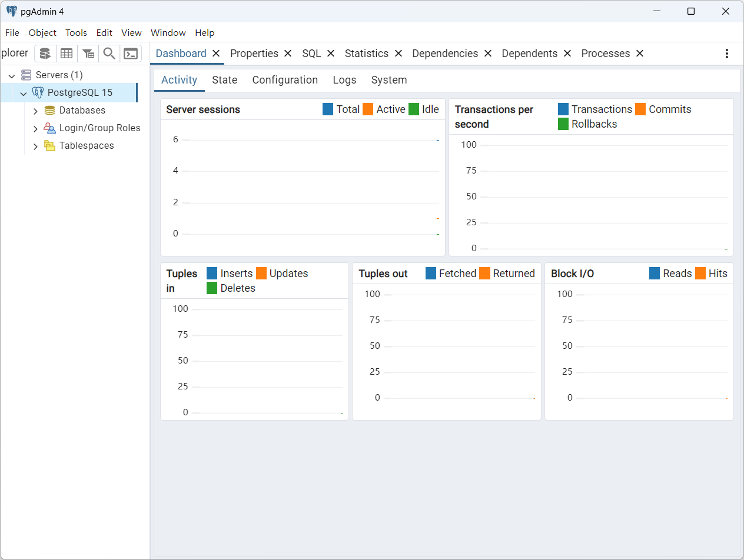Screen dimensions: 744x560
Task: Select the Configuration dashboard sub-tab
Action: click(x=285, y=80)
